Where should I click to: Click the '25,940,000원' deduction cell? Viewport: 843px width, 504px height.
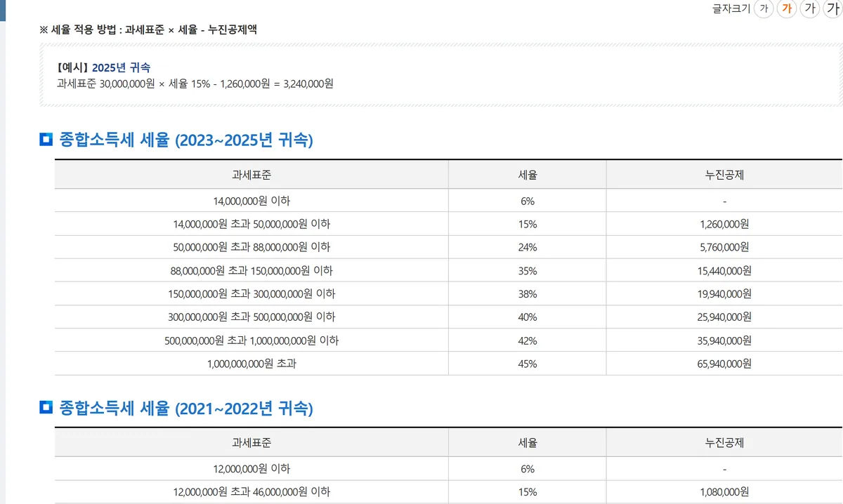pyautogui.click(x=724, y=317)
